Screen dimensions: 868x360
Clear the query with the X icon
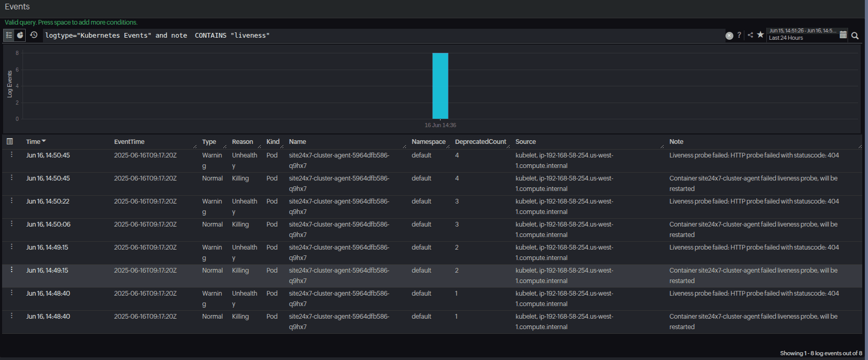(x=729, y=36)
